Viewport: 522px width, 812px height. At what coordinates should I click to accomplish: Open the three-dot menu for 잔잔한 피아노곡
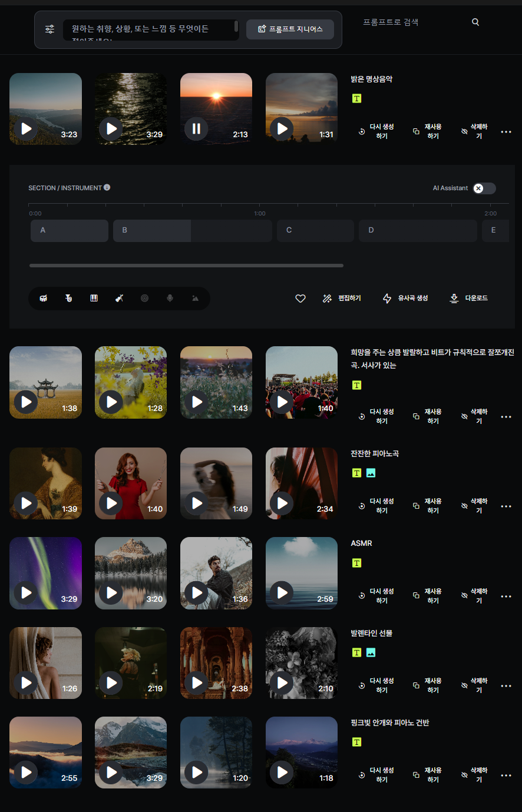pyautogui.click(x=506, y=506)
